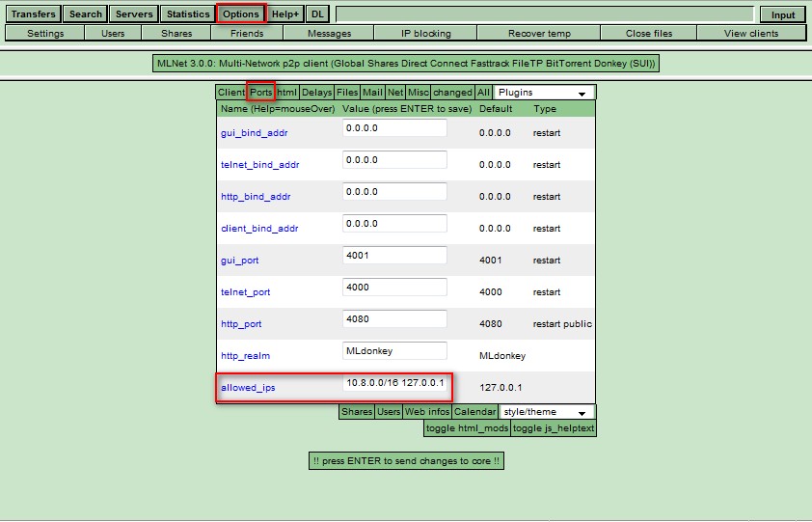Open the Transfers section
This screenshot has height=522, width=812.
point(34,14)
